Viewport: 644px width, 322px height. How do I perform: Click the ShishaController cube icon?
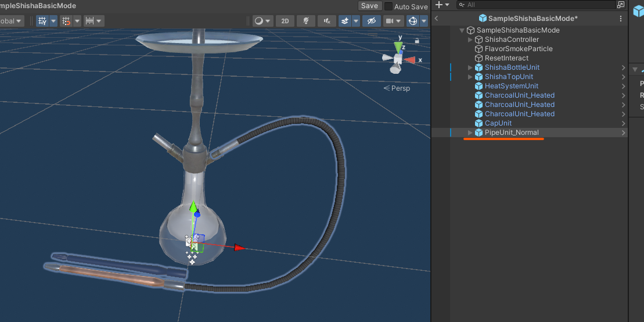pos(478,40)
